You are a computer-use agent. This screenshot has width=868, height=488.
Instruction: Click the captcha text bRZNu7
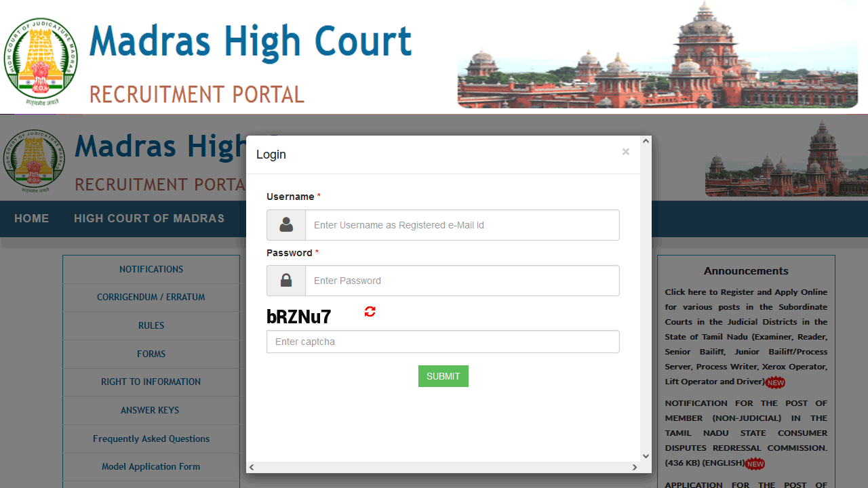(299, 317)
